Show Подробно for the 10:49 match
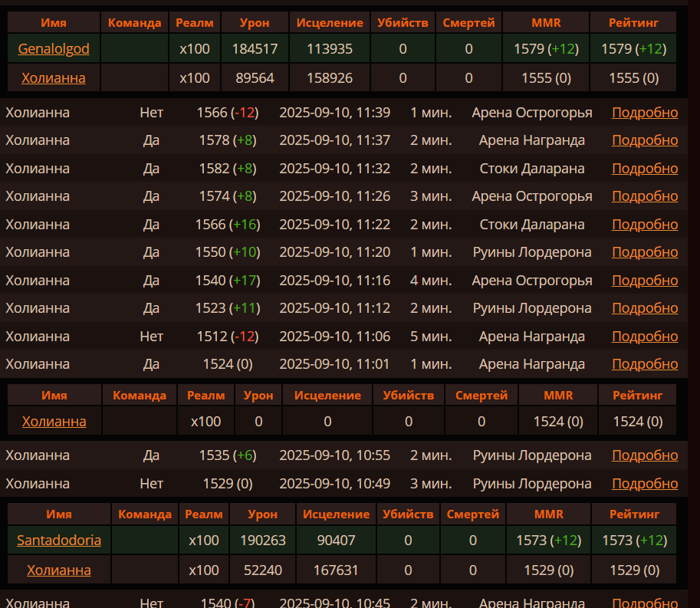Viewport: 700px width, 608px height. 644,484
